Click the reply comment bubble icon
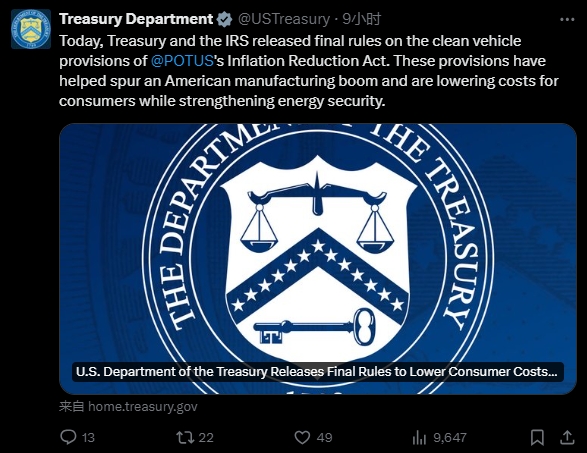587x453 pixels. (68, 437)
